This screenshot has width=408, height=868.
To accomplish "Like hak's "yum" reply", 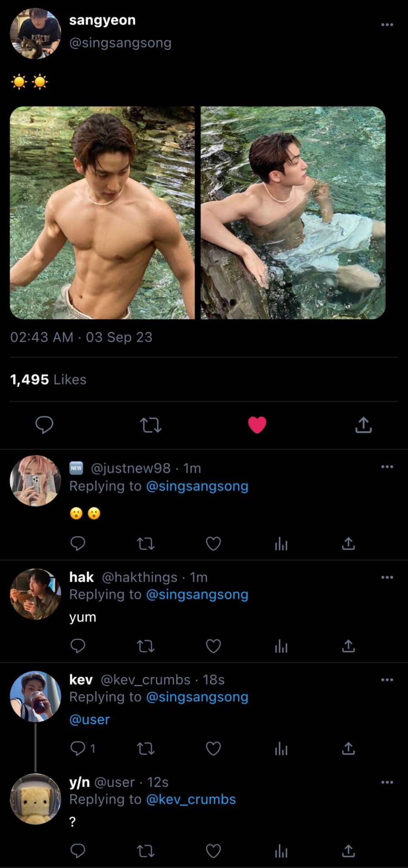I will [x=213, y=646].
